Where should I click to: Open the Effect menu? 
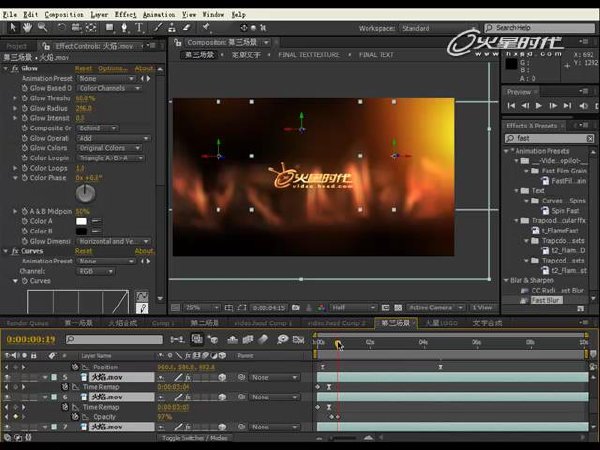tap(125, 15)
